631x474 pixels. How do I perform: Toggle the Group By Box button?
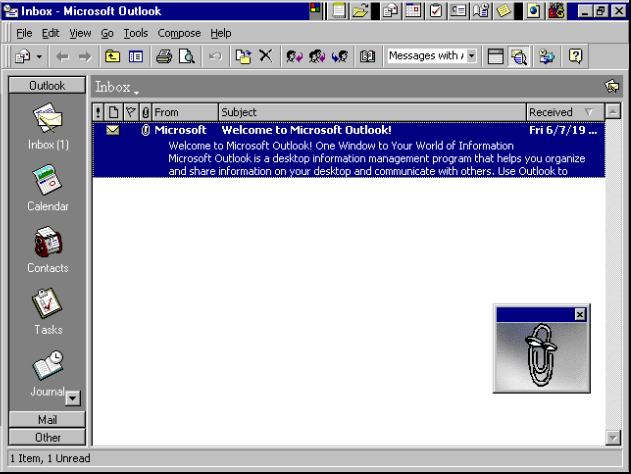coord(495,56)
